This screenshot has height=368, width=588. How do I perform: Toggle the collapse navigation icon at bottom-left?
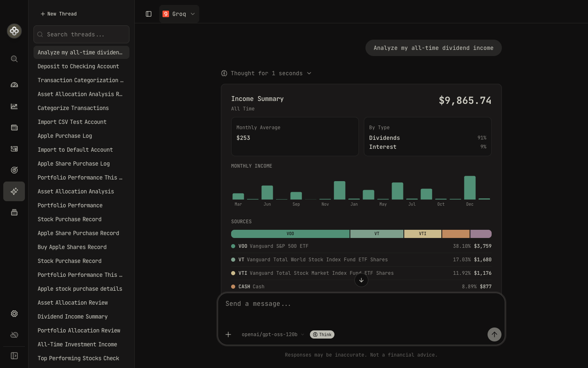pos(14,356)
